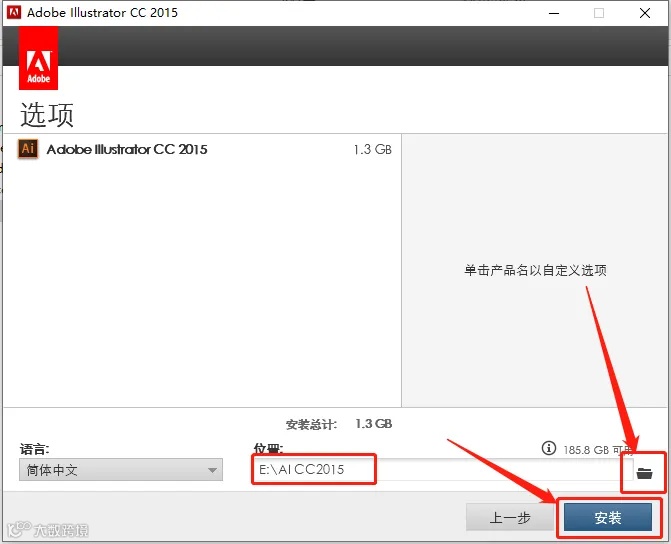
Task: Open the 简体中文 language dropdown
Action: 121,470
